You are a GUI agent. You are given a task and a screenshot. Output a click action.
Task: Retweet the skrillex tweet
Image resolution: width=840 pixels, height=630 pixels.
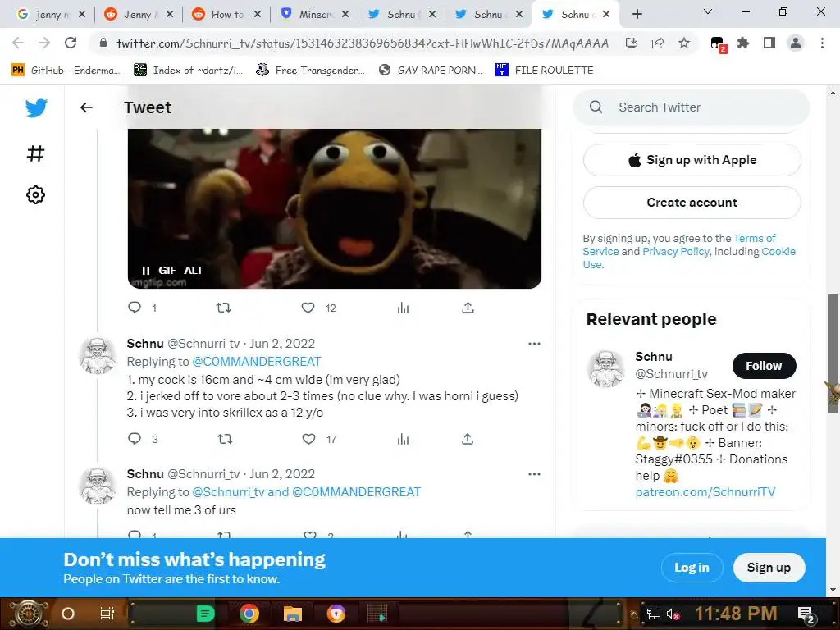coord(225,439)
